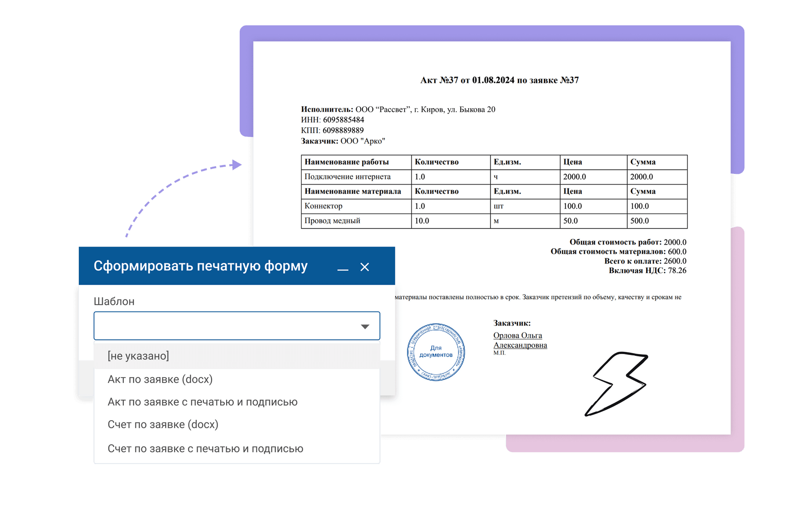Image resolution: width=812 pixels, height=508 pixels.
Task: Select the [не указано] option
Action: coord(138,356)
